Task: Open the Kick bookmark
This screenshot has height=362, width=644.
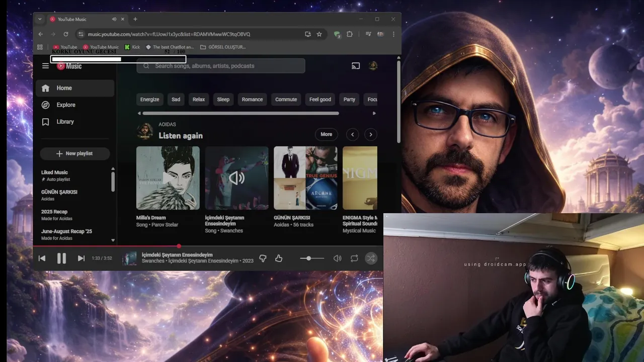Action: point(132,47)
